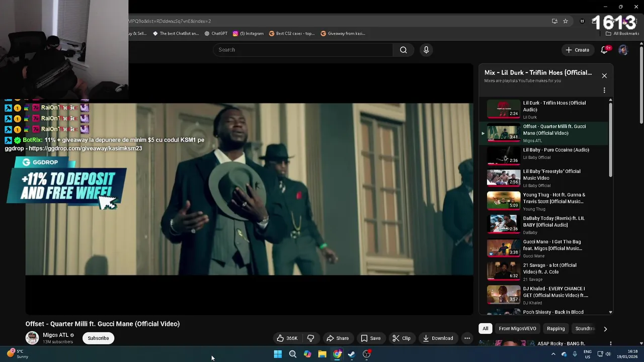This screenshot has height=362, width=644.
Task: Launch Copilot from the taskbar
Action: [x=307, y=354]
